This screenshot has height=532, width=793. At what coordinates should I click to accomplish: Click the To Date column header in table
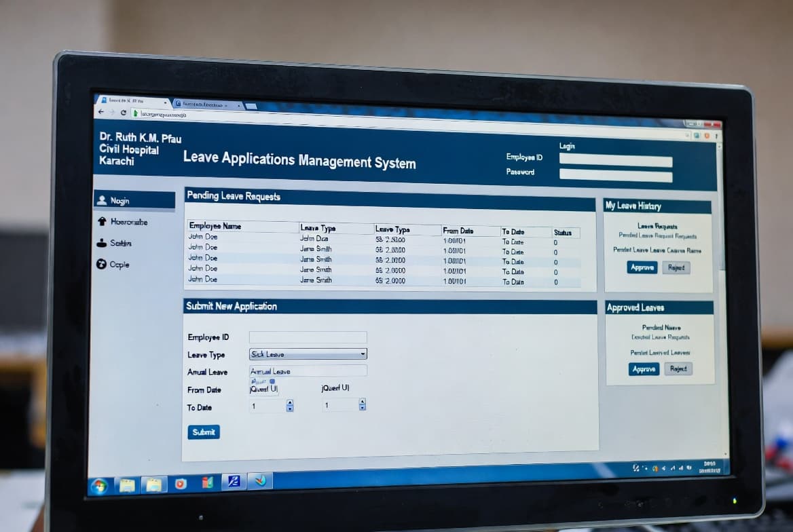pyautogui.click(x=513, y=231)
